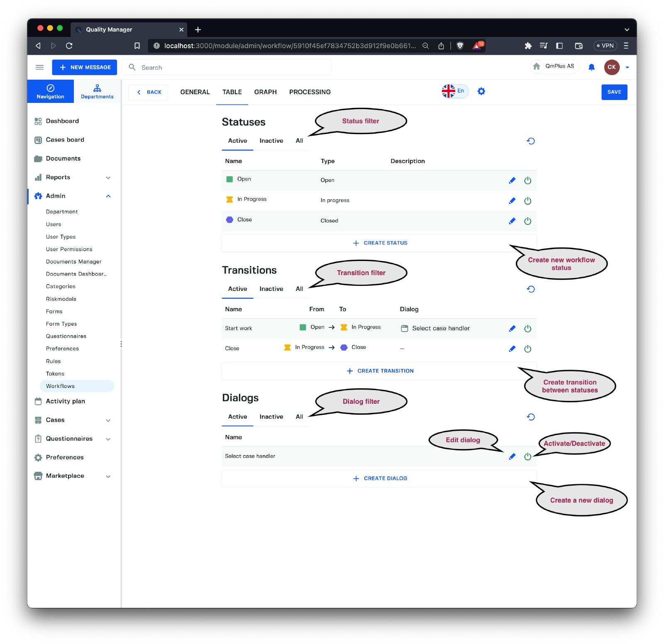
Task: Open the blue gear settings icon
Action: pyautogui.click(x=481, y=91)
